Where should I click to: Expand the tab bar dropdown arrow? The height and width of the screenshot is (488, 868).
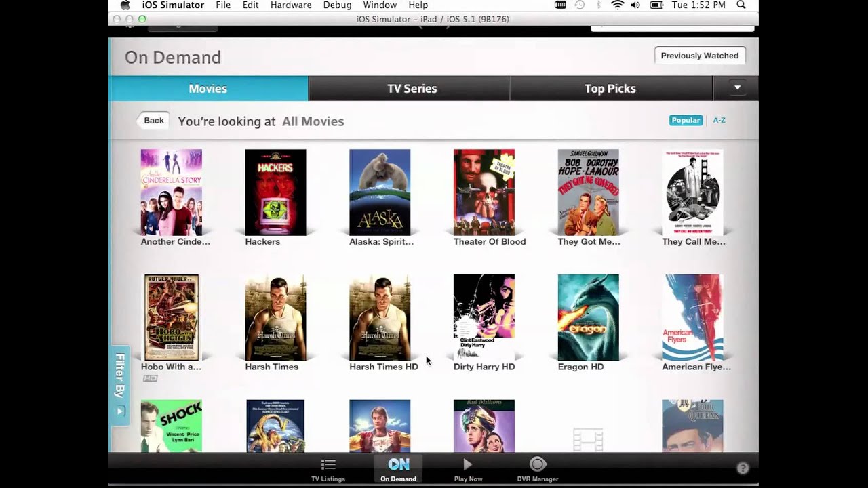click(736, 88)
